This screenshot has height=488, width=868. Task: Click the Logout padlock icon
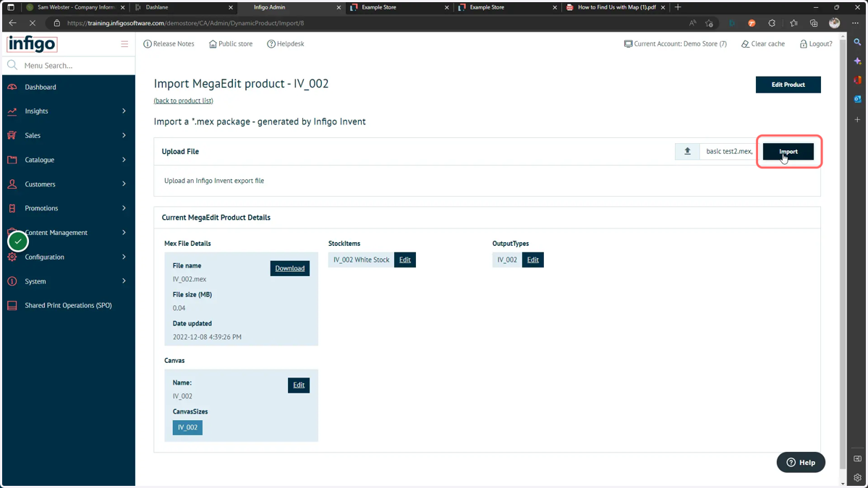click(x=803, y=44)
